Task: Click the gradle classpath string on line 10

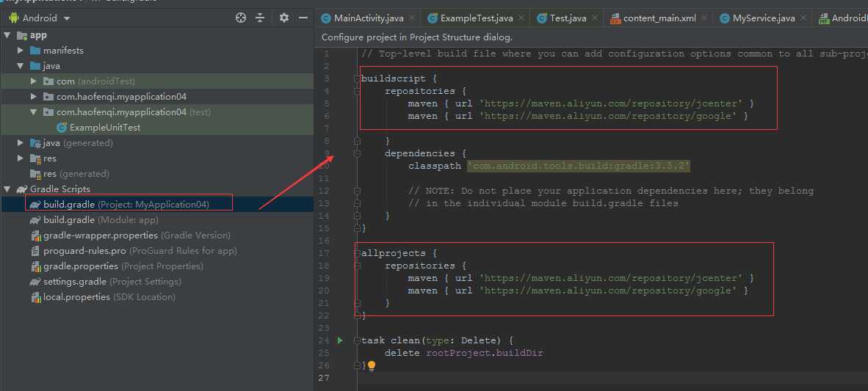Action: (x=578, y=166)
